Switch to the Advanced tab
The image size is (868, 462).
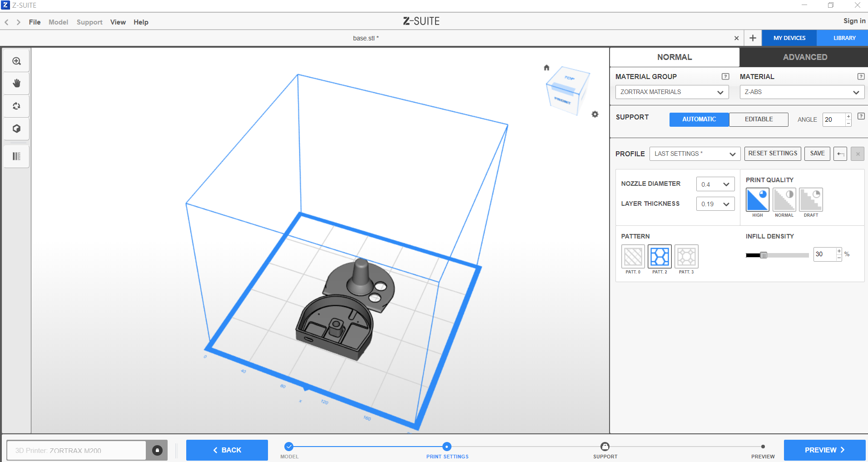[804, 57]
